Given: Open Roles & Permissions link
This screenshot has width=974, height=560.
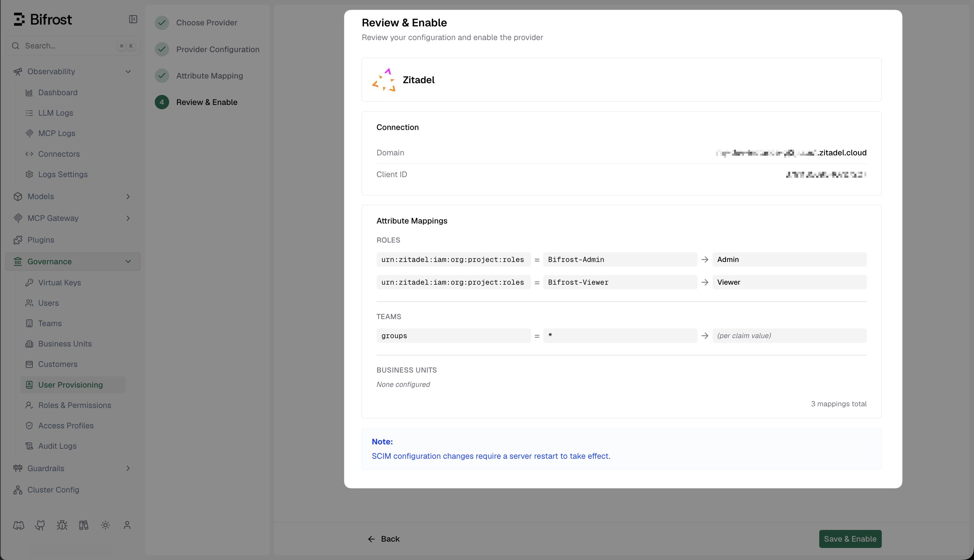Looking at the screenshot, I should (75, 405).
